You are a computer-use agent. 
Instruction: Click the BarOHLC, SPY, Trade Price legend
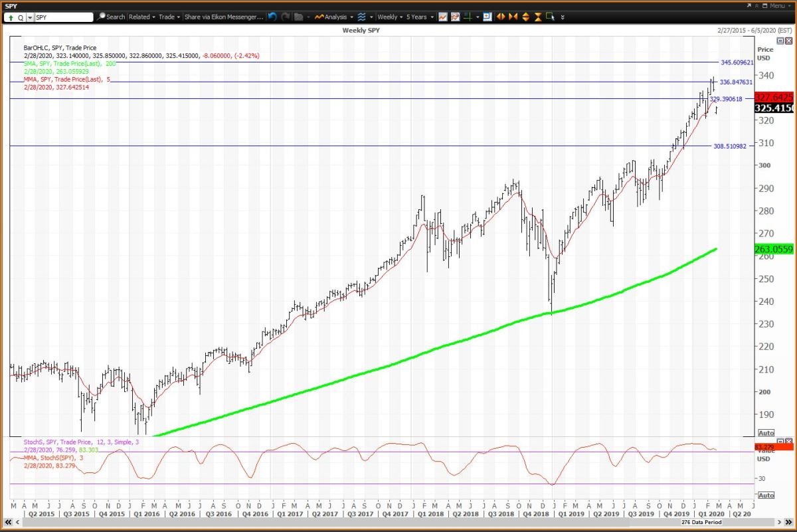point(58,48)
